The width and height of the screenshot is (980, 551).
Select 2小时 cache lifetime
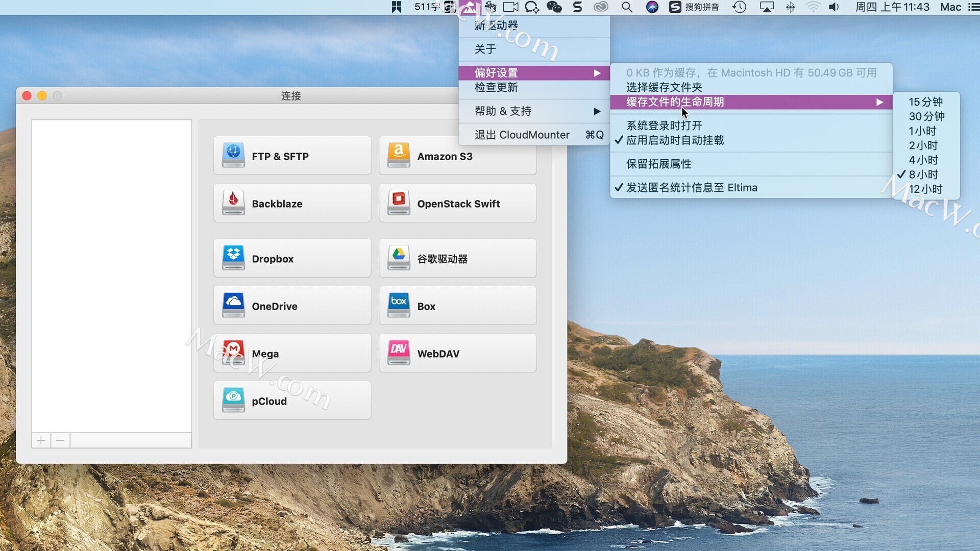tap(926, 145)
